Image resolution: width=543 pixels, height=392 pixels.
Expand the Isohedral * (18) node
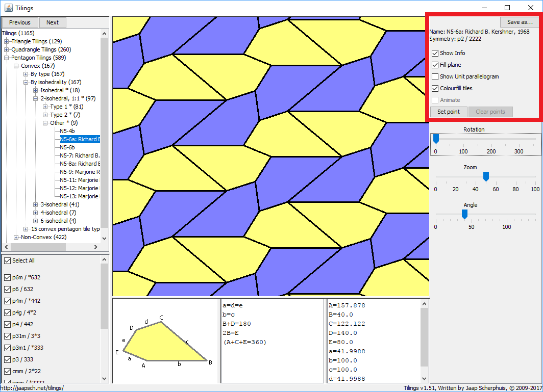(35, 91)
